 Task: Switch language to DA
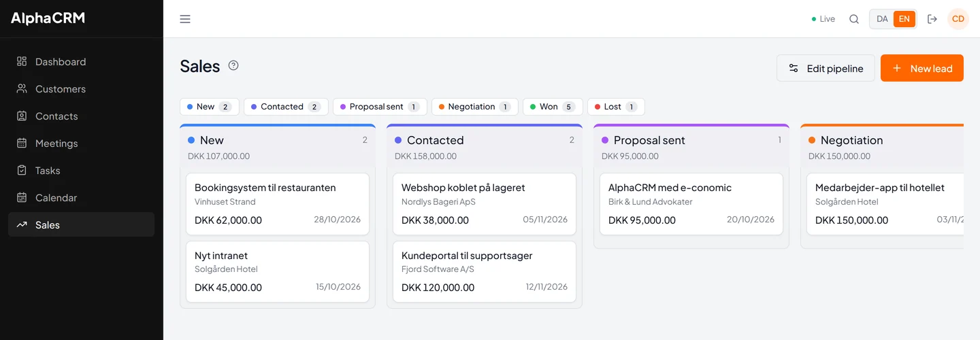click(x=882, y=19)
